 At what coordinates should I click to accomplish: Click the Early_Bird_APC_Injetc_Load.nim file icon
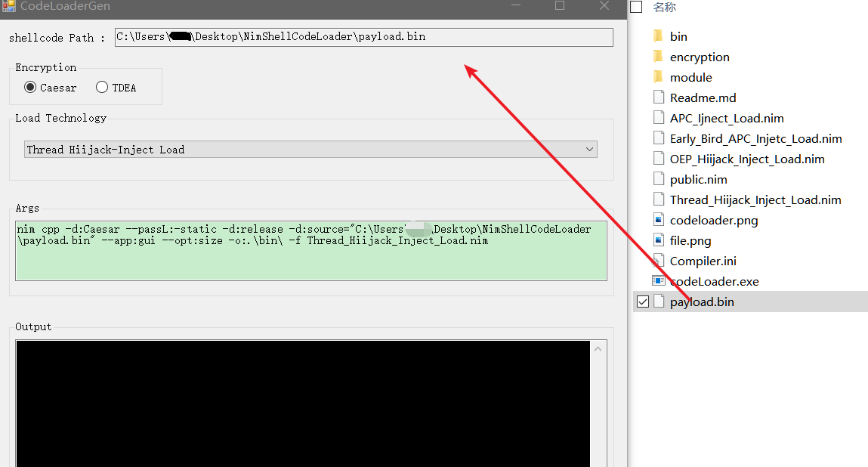click(x=658, y=138)
